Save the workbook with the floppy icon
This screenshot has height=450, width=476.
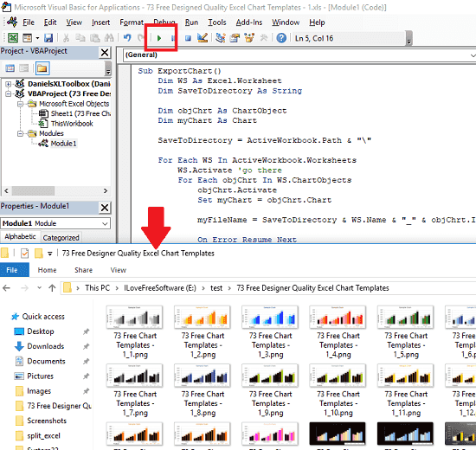(48, 38)
